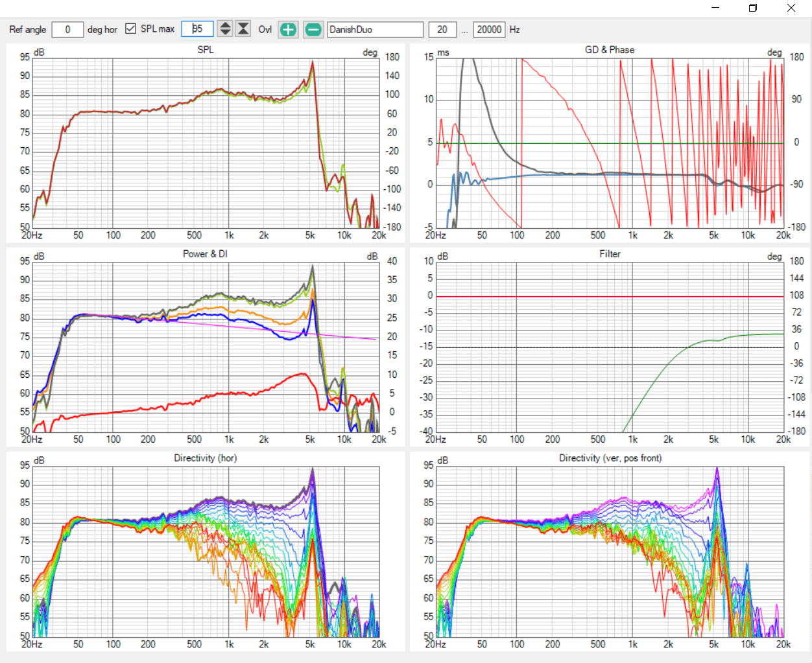This screenshot has height=663, width=812.
Task: Click the autoscale hourglass-shaped icon
Action: tap(243, 29)
